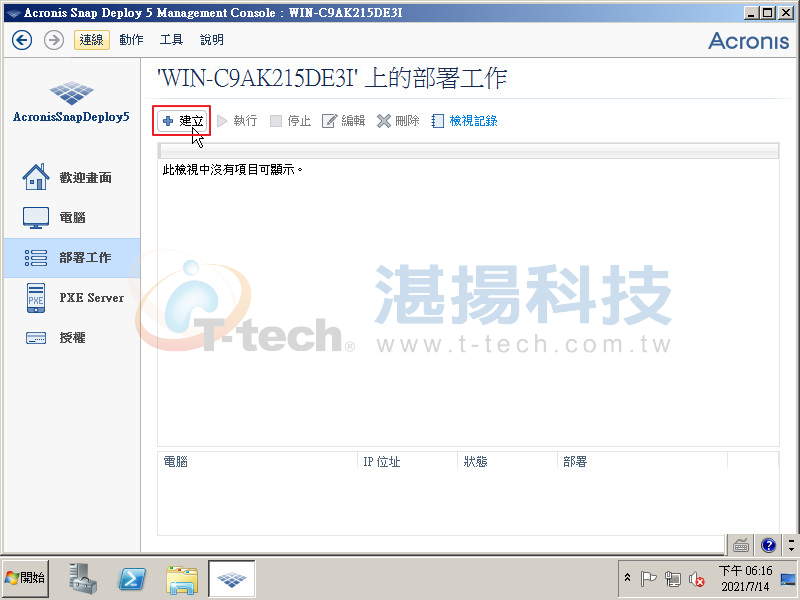
Task: Click the 部署 column header
Action: pyautogui.click(x=642, y=462)
